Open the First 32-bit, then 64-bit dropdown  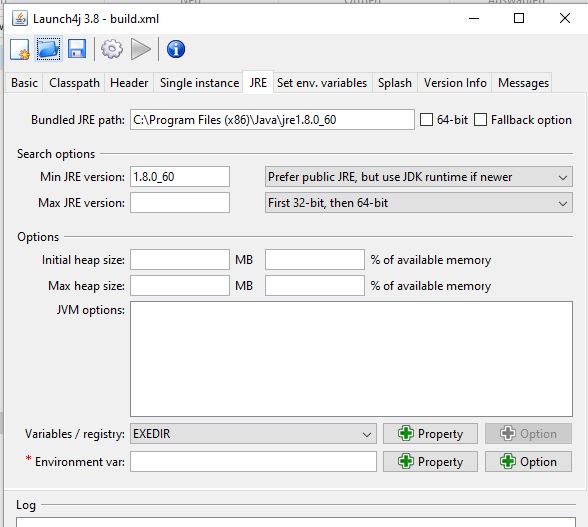418,203
